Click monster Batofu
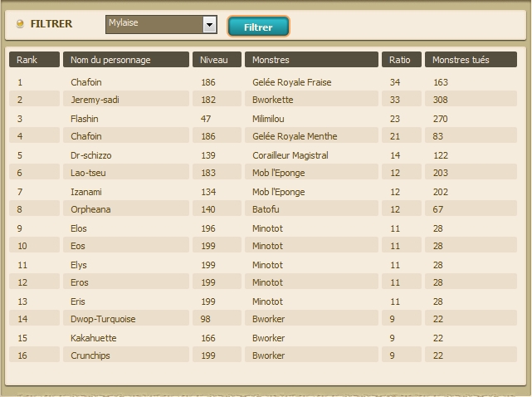Viewport: 532px width, 397px height. pos(266,209)
